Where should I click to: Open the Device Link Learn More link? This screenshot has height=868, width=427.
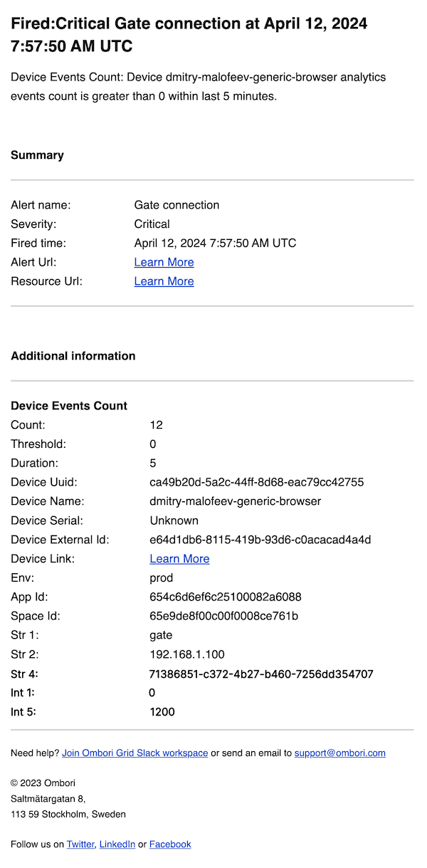pos(179,559)
